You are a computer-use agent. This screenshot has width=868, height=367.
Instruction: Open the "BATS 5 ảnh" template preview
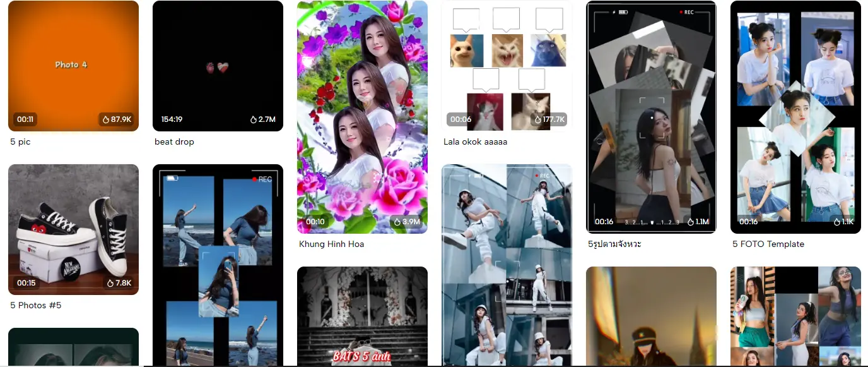[x=362, y=316]
